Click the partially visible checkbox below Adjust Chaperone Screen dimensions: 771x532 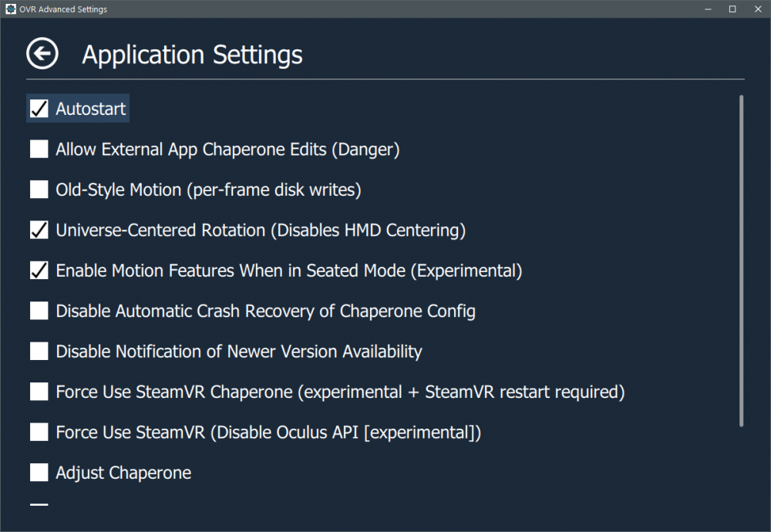tap(39, 506)
